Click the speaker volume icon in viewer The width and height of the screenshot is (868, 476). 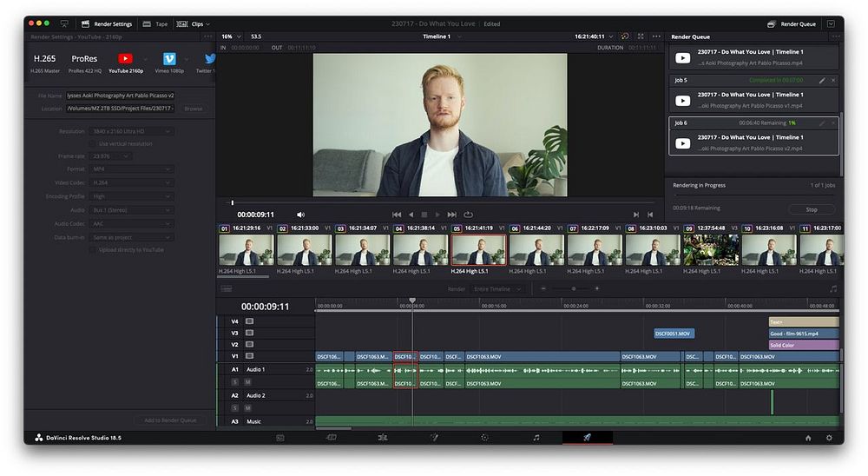tap(301, 215)
